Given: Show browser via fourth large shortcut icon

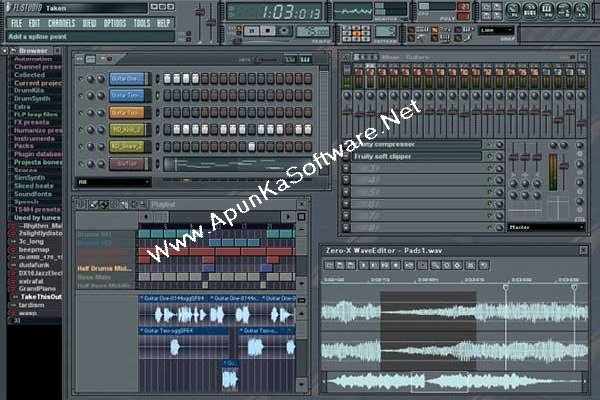Looking at the screenshot, I should click(564, 11).
